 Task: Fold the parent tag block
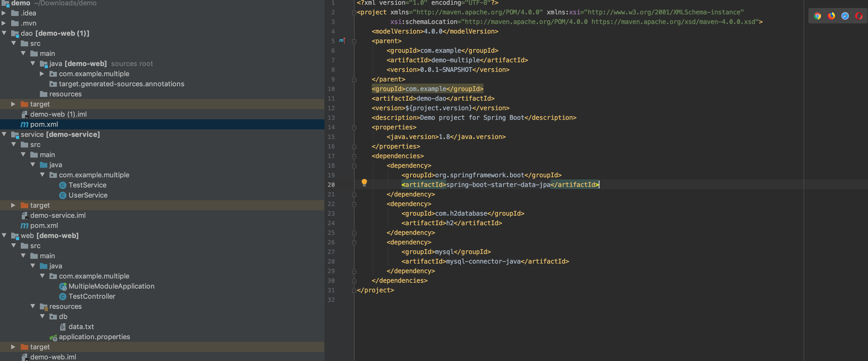[354, 41]
